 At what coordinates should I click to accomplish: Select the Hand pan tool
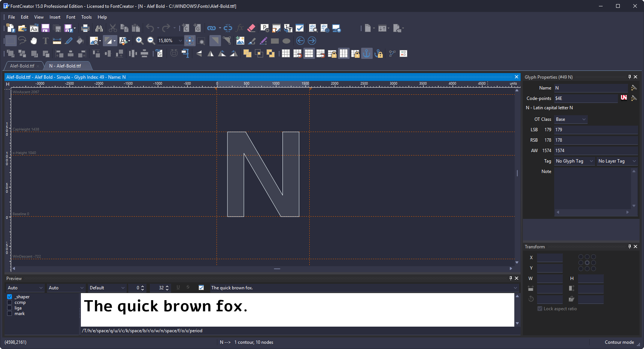(x=34, y=41)
